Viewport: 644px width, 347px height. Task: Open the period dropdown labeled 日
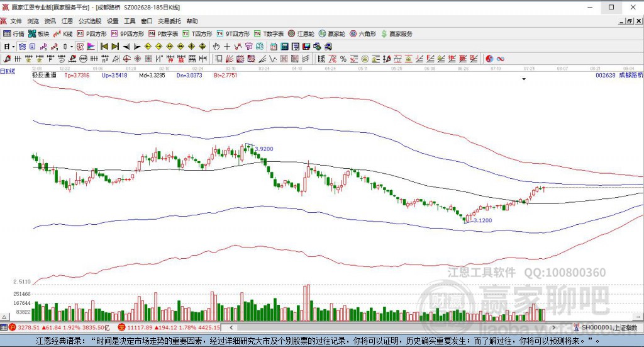click(x=9, y=47)
